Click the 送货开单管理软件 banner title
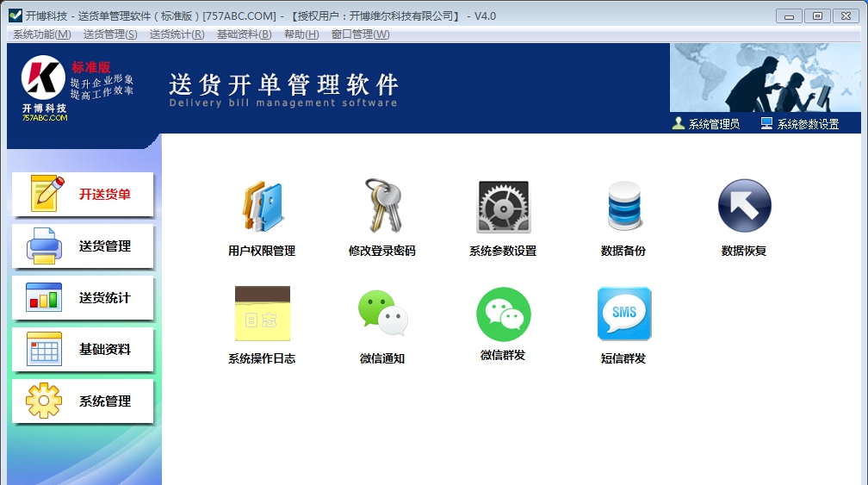 [x=283, y=84]
